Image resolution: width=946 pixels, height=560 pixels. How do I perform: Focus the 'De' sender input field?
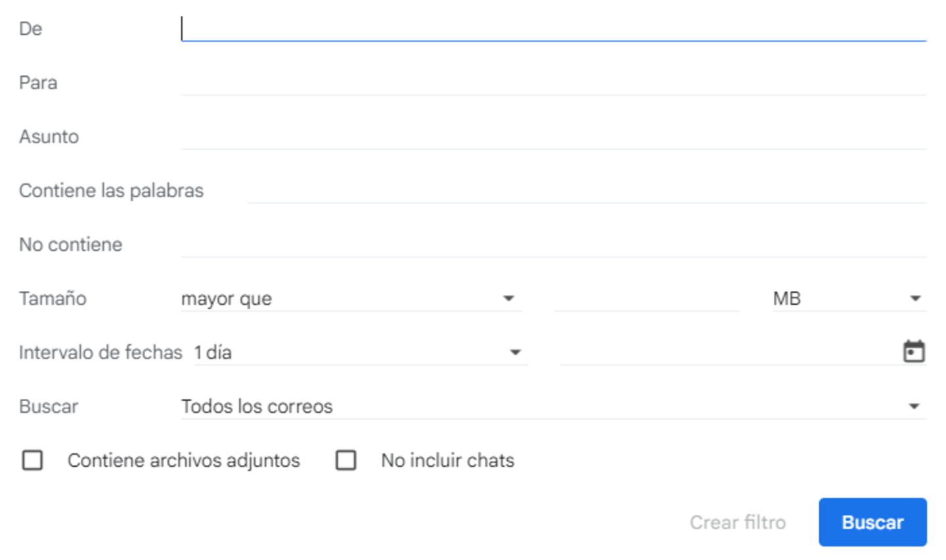click(x=554, y=28)
